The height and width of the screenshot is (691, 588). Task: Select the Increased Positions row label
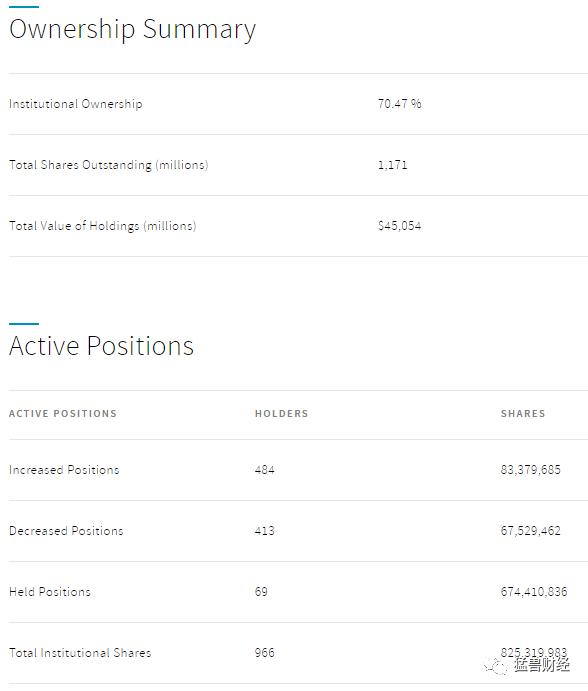(64, 470)
